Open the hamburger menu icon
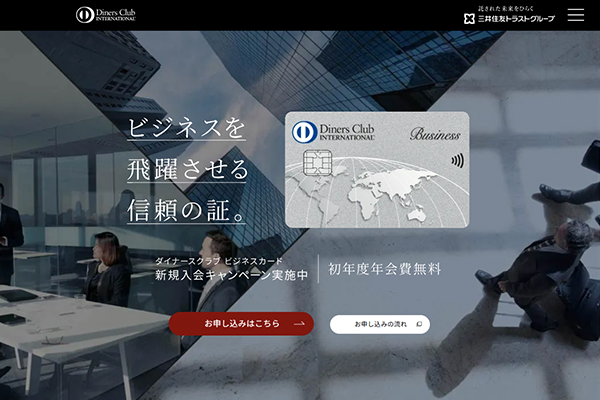 (576, 15)
